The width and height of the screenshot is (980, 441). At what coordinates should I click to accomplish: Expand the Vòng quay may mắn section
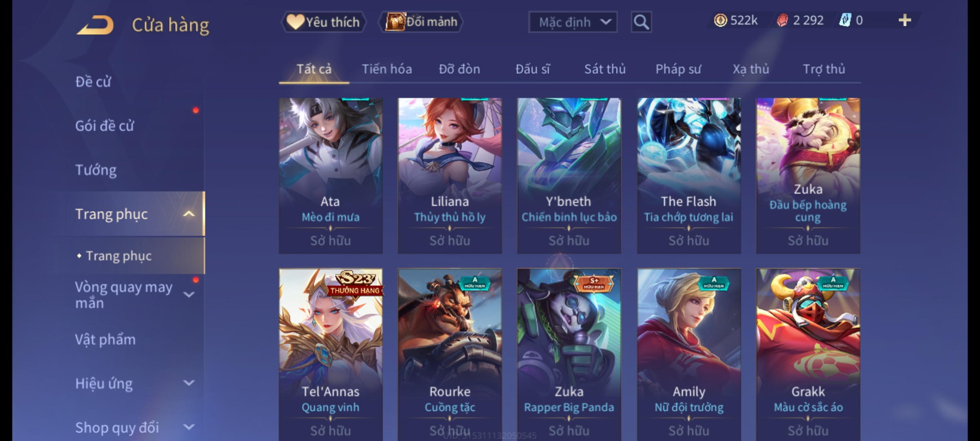(189, 295)
